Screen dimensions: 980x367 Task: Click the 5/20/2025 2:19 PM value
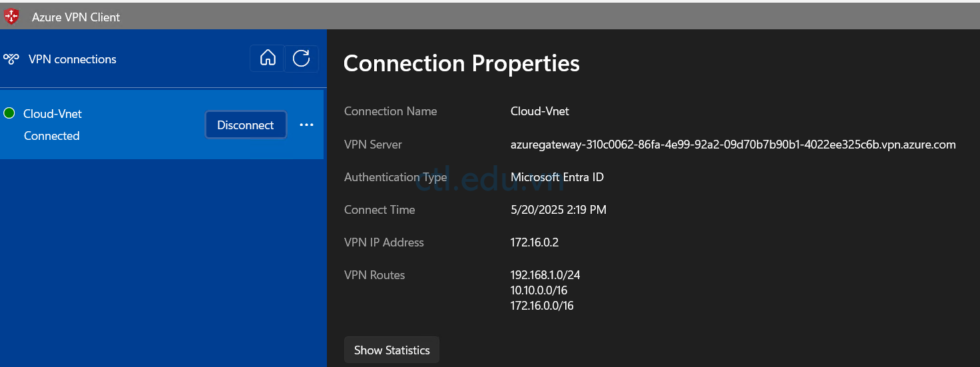pos(559,210)
